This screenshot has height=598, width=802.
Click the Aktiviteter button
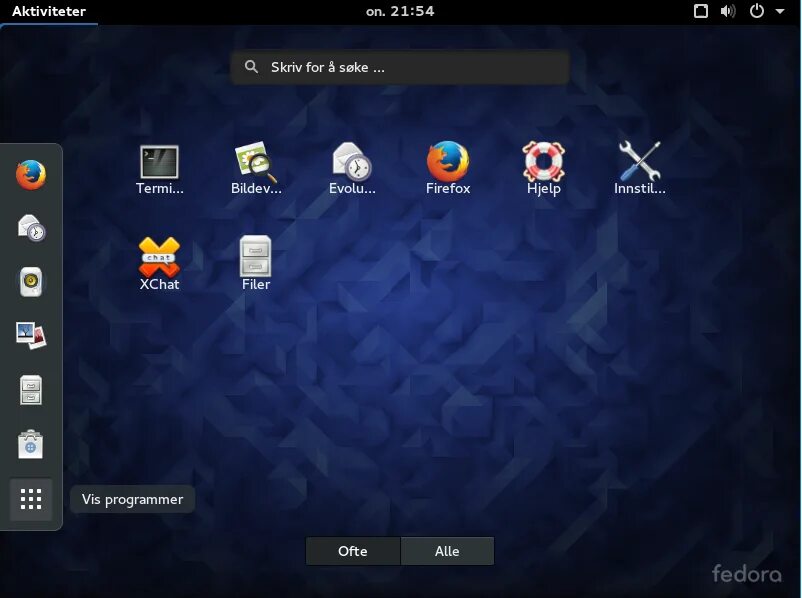[x=49, y=11]
